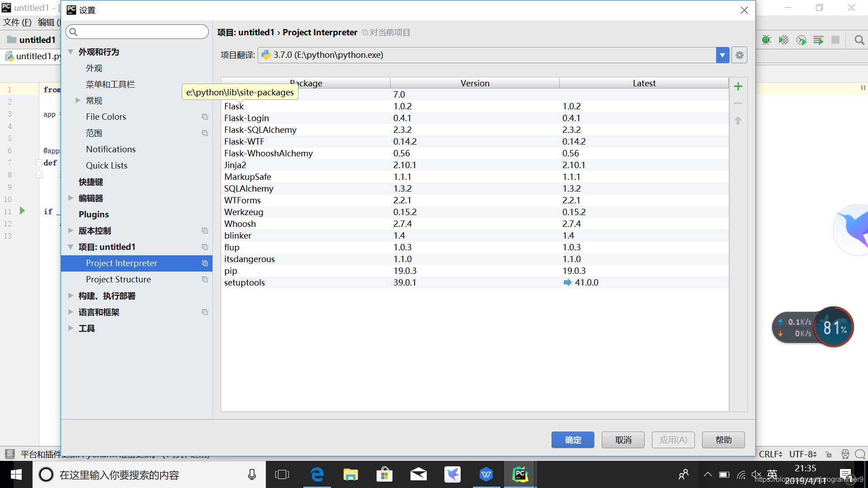
Task: Expand the 编辑器 settings node
Action: click(x=71, y=198)
